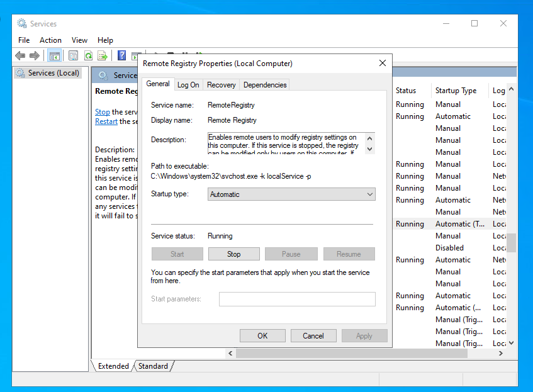Click the Stop button in the dialog
Viewport: 533px width, 392px height.
point(234,254)
